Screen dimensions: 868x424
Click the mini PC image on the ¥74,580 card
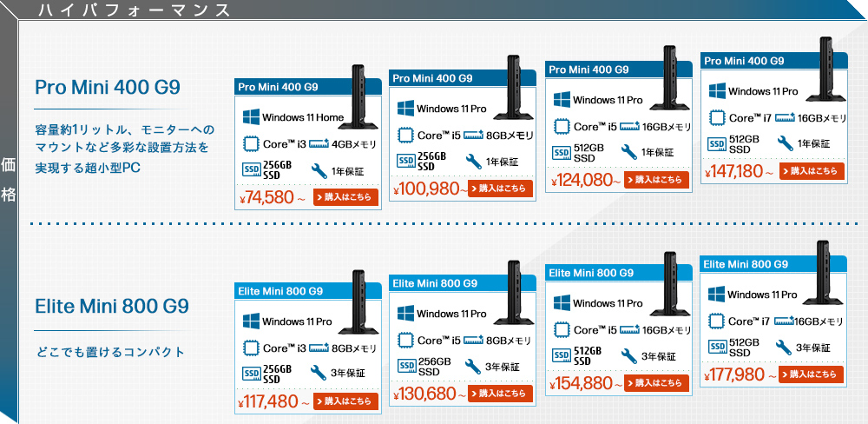point(358,97)
